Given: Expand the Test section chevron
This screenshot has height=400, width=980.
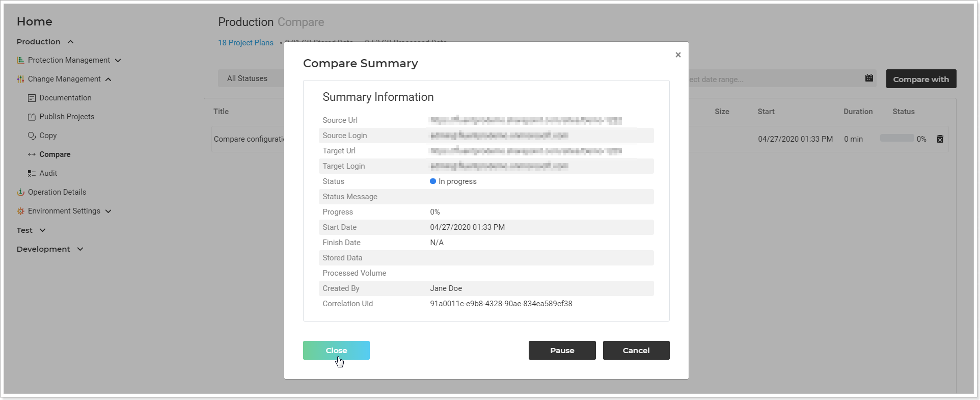Looking at the screenshot, I should click(x=42, y=230).
